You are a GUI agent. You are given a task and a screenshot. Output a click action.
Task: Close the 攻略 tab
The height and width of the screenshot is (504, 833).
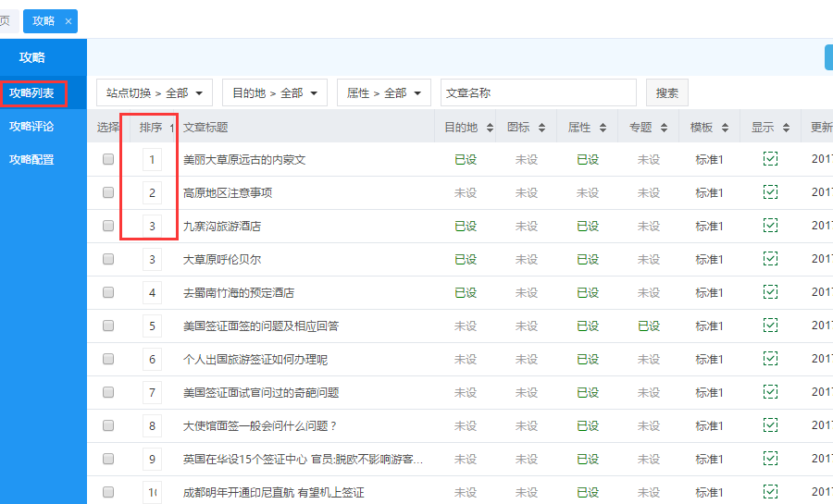68,20
